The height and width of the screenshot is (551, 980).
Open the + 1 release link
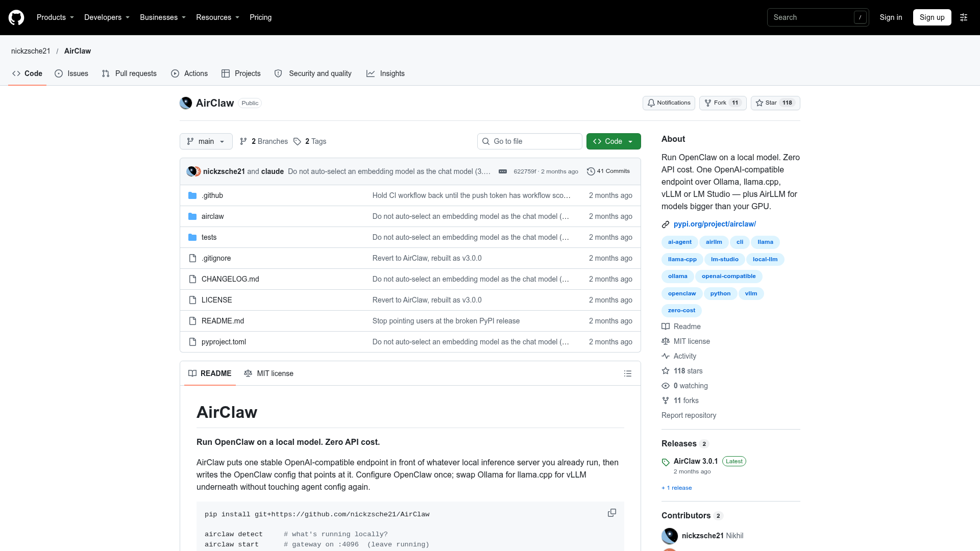point(677,488)
